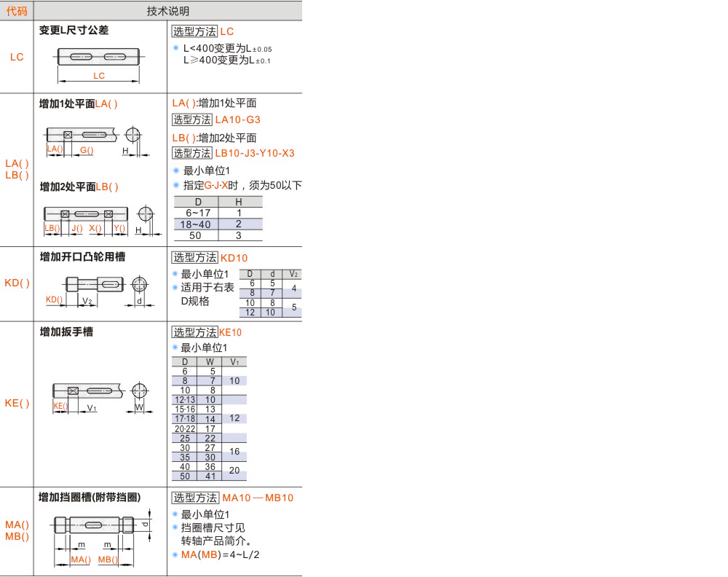Click the KE10 selection example
Image resolution: width=728 pixels, height=577 pixels.
[x=230, y=333]
